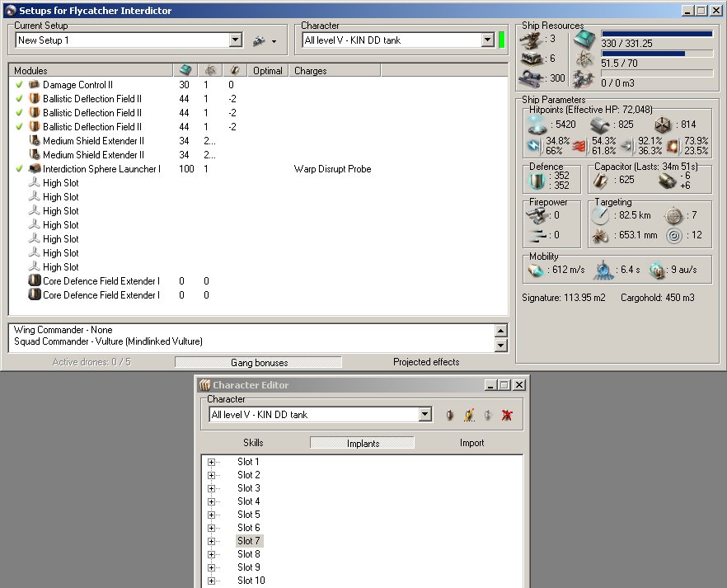Select Slot 10 in implants tree
This screenshot has height=588, width=727.
coord(251,581)
